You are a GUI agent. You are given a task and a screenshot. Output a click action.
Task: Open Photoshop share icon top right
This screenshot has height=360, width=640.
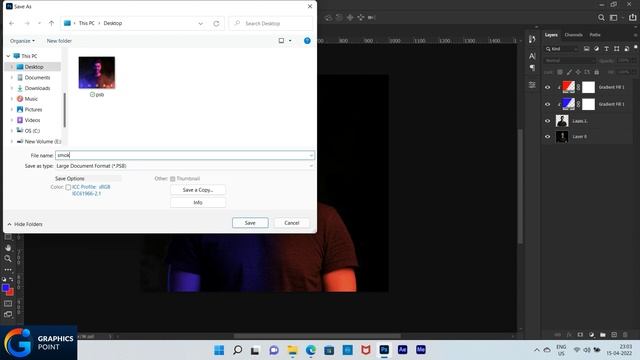click(633, 18)
